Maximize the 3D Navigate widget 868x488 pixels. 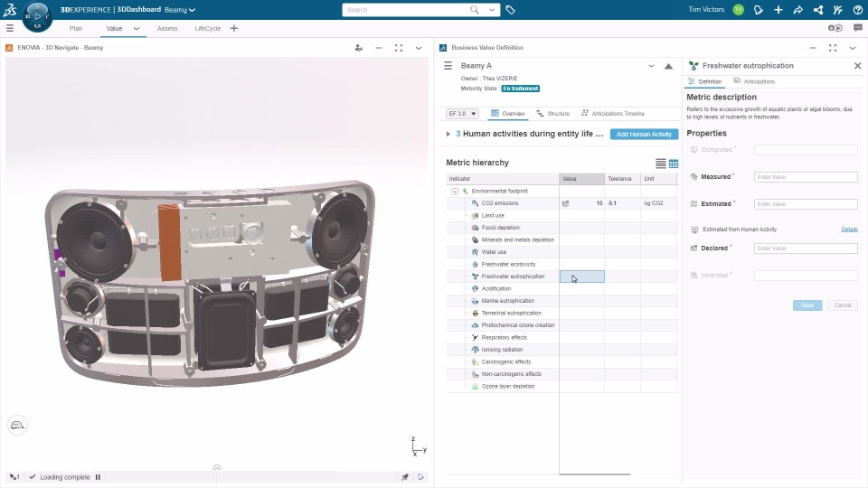click(399, 48)
